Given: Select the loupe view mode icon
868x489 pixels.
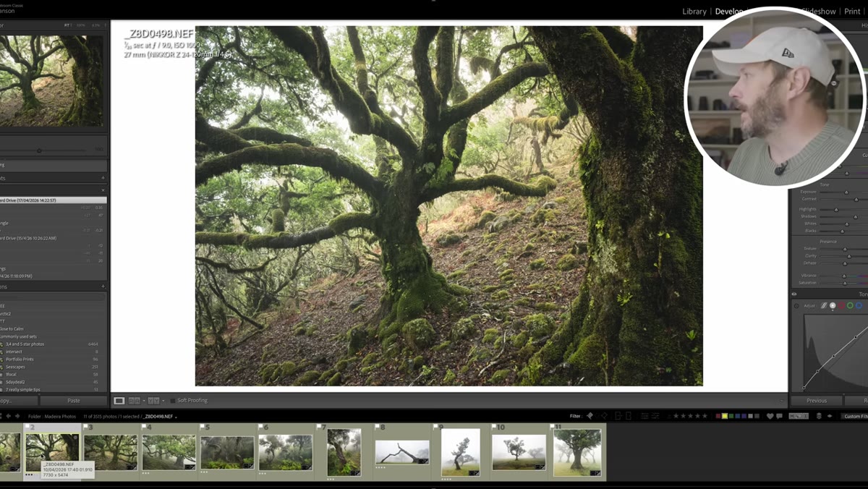Looking at the screenshot, I should pos(119,401).
